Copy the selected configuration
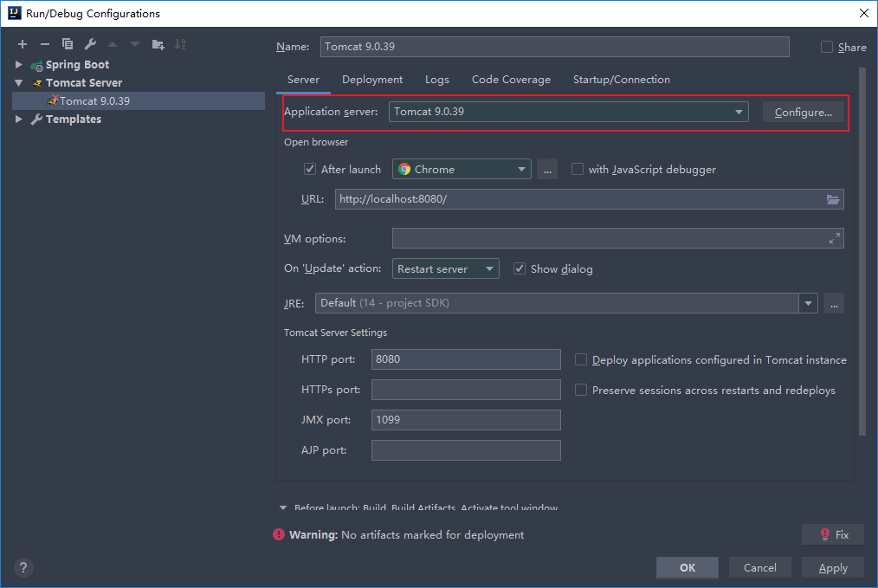878x588 pixels. coord(68,44)
